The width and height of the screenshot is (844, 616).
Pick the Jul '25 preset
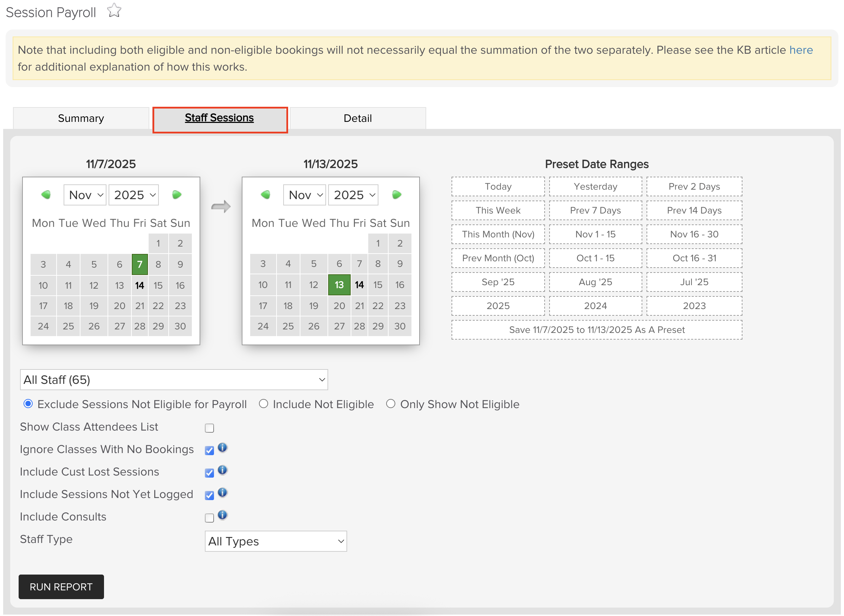tap(695, 282)
